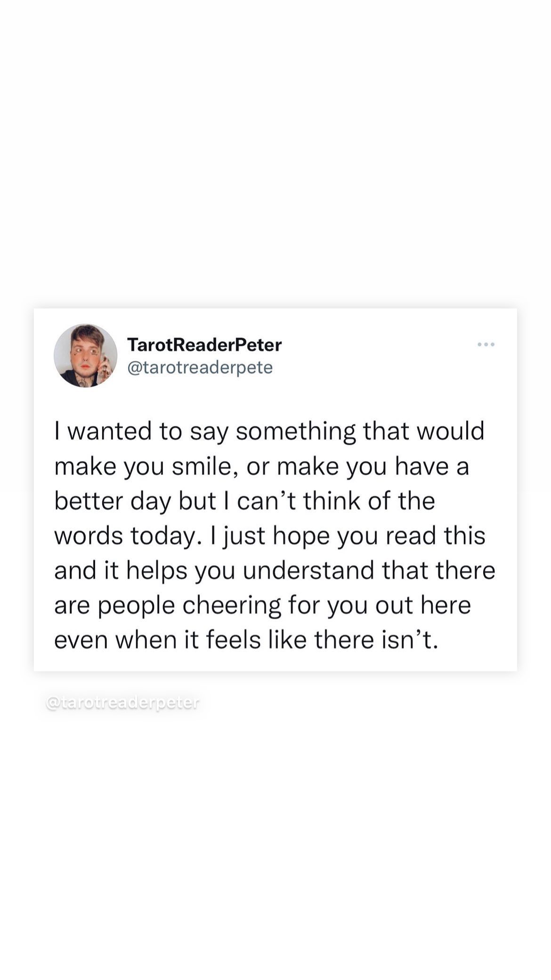
Task: Click the word "people" in the tweet
Action: [137, 605]
